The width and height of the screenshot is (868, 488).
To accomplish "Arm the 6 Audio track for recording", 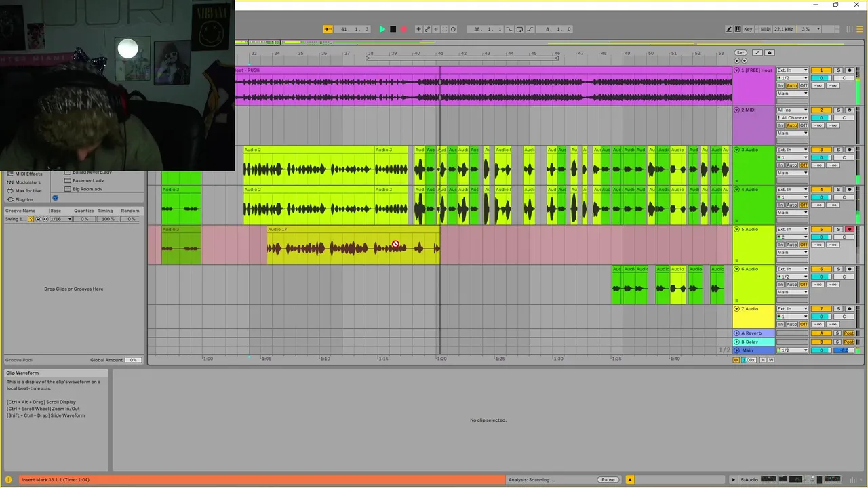I will point(849,270).
